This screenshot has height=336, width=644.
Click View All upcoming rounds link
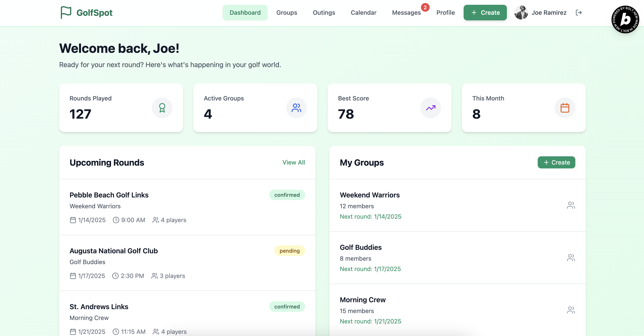pyautogui.click(x=293, y=163)
